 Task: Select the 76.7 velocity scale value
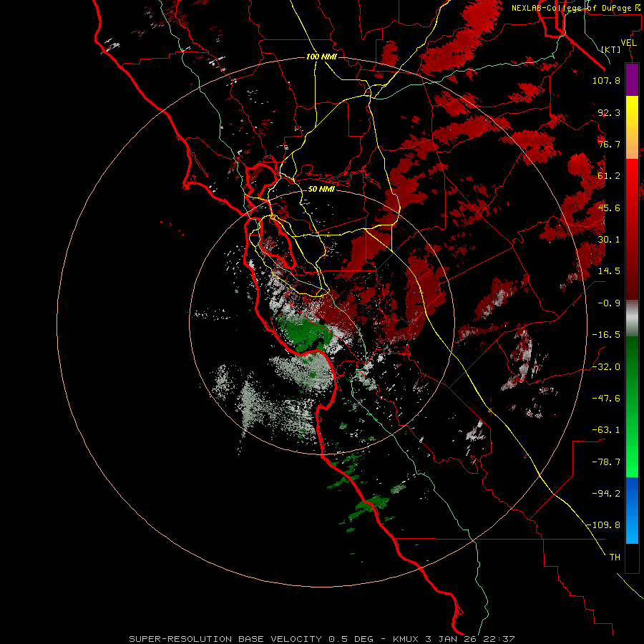click(609, 144)
